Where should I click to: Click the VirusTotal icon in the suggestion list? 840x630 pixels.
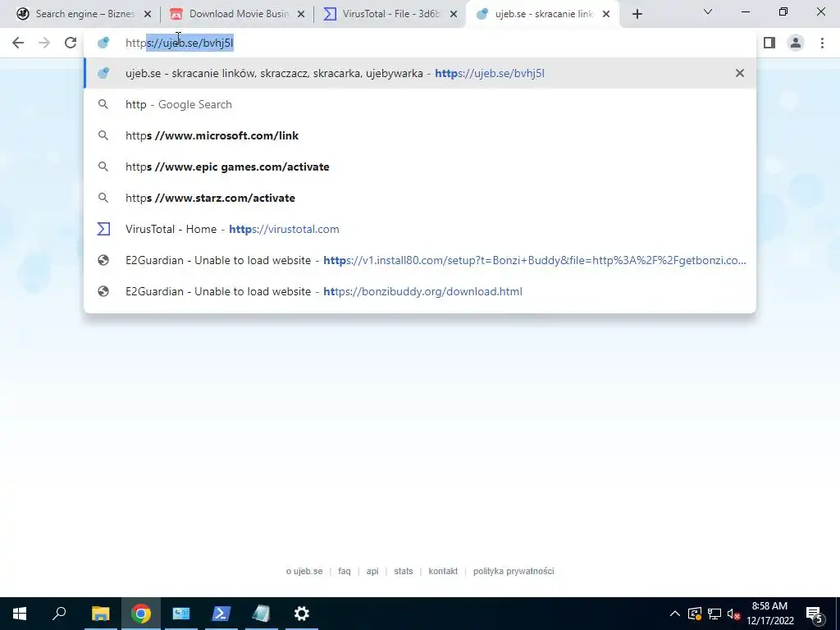coord(103,230)
